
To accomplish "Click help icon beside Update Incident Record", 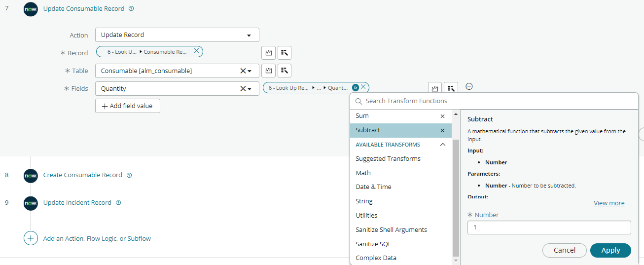I will tap(118, 203).
